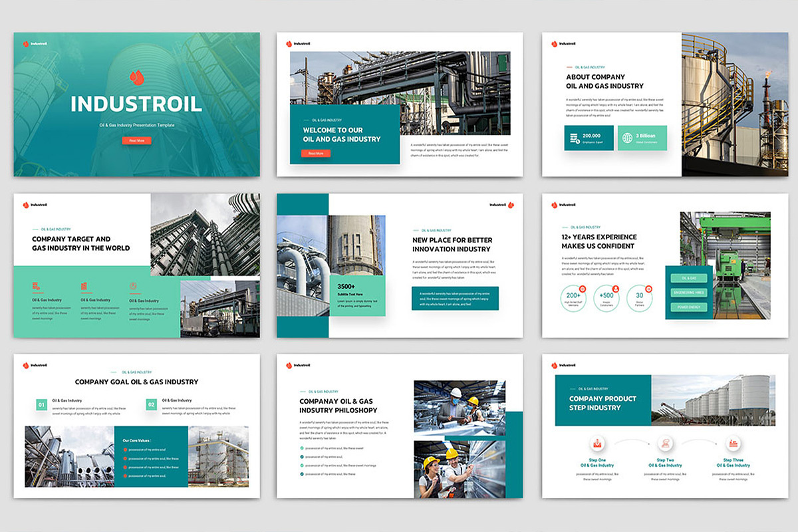The image size is (798, 532).
Task: Click the Industroil logo on the Company Target slide
Action: pos(35,205)
